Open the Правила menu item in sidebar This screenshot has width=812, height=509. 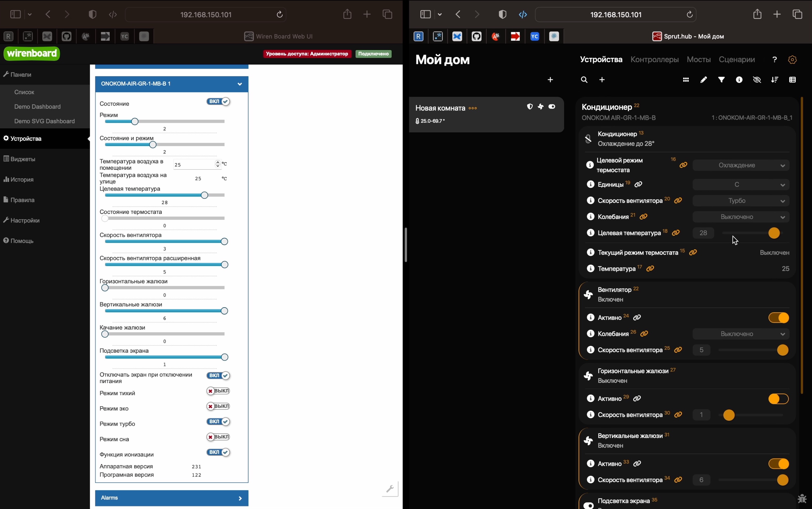(x=22, y=200)
